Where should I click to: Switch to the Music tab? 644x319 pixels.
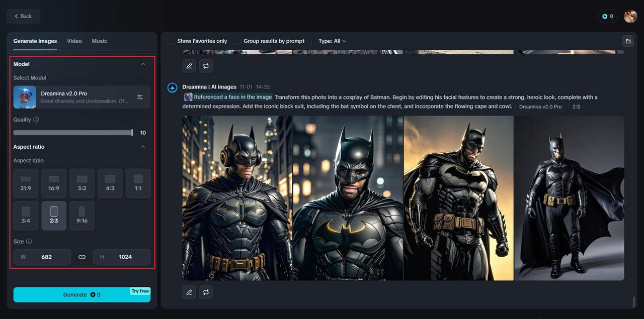pyautogui.click(x=99, y=41)
